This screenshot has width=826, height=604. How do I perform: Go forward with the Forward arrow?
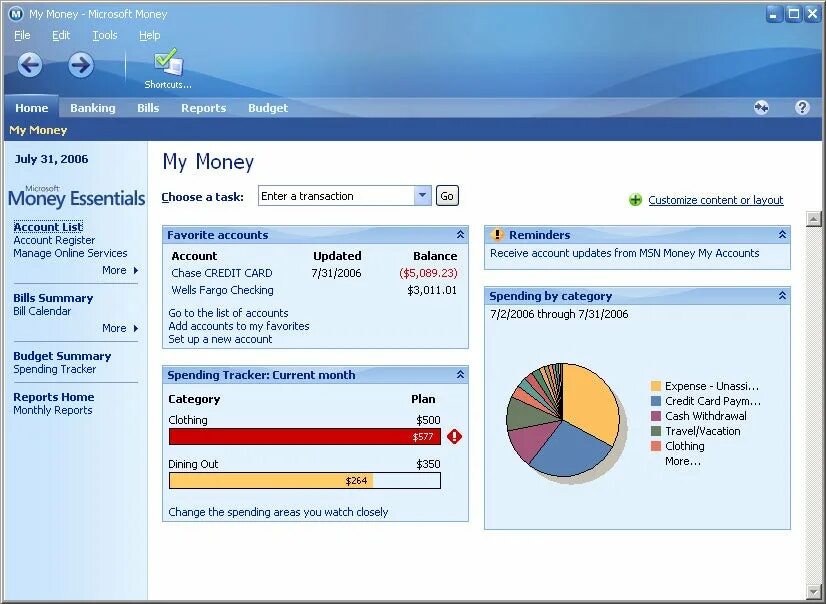[x=81, y=65]
